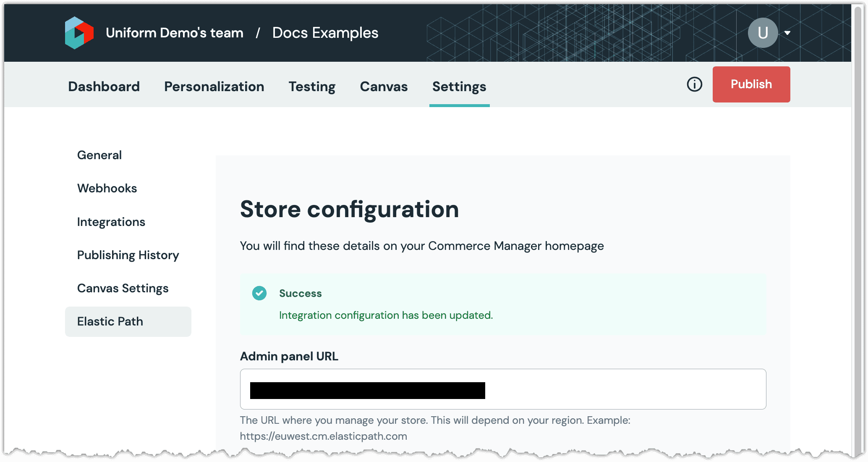Select Elastic Path sidebar item

(128, 322)
